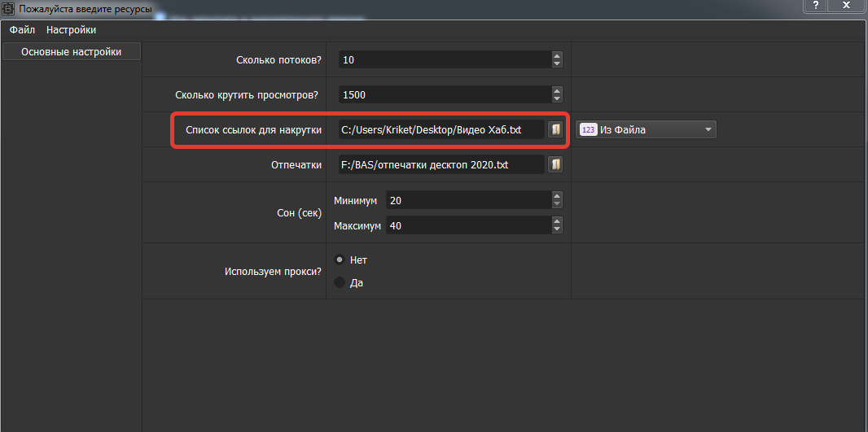
Task: Increase the Сколько потоков value with up arrow
Action: [x=557, y=55]
